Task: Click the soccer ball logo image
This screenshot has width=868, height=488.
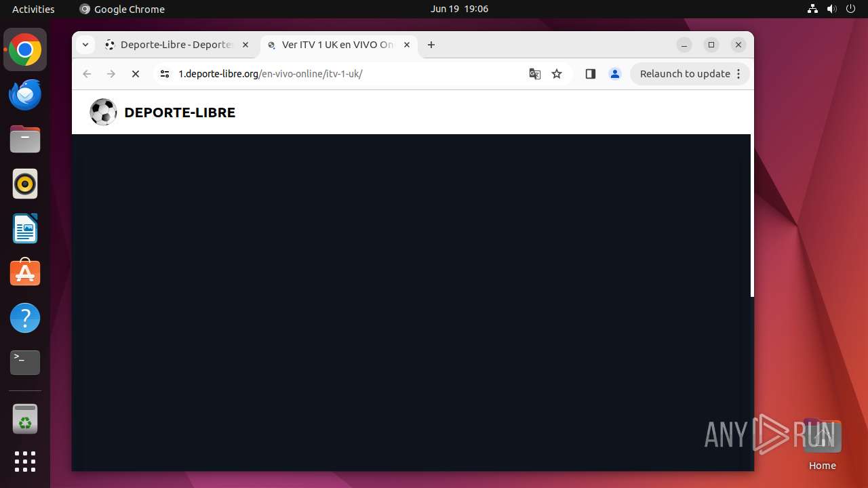Action: pos(103,113)
